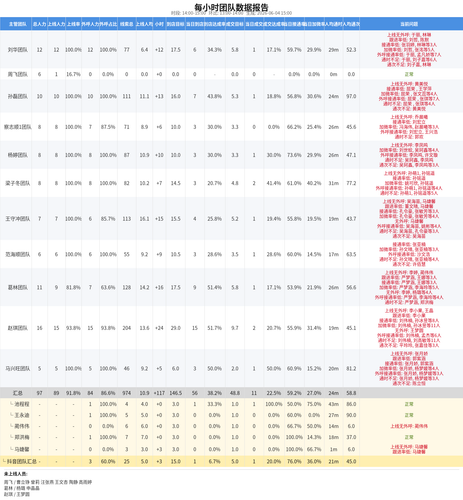Click the 91.8% summary online rate
The width and height of the screenshot is (463, 500).
pyautogui.click(x=73, y=393)
